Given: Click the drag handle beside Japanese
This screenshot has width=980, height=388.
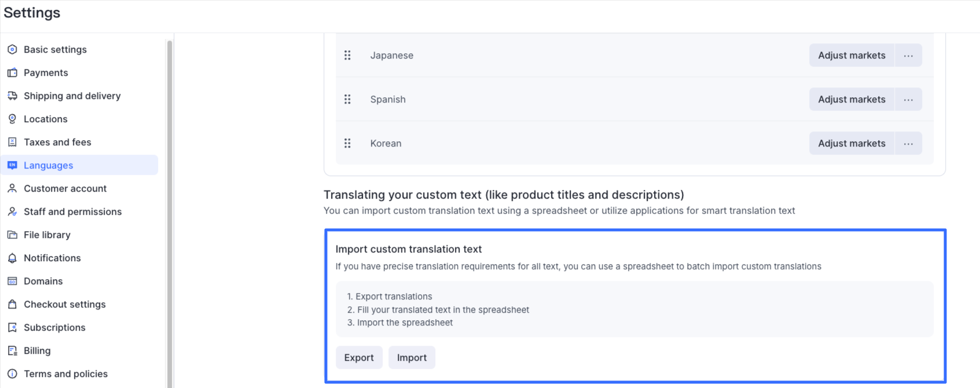Looking at the screenshot, I should pyautogui.click(x=347, y=56).
